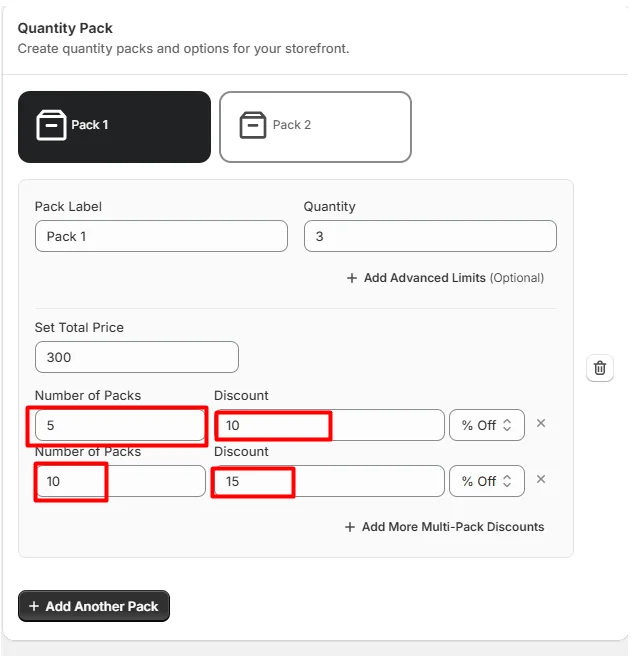Edit the Discount field showing 15

click(x=329, y=481)
